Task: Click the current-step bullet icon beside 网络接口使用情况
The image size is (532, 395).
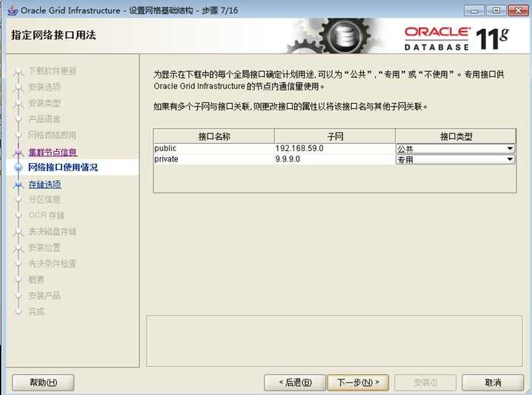Action: pyautogui.click(x=18, y=167)
